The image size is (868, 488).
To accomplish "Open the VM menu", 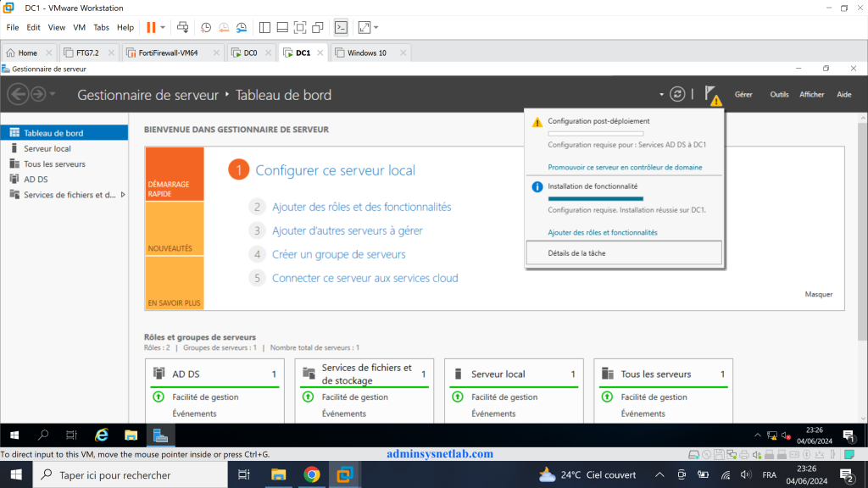I will [79, 27].
